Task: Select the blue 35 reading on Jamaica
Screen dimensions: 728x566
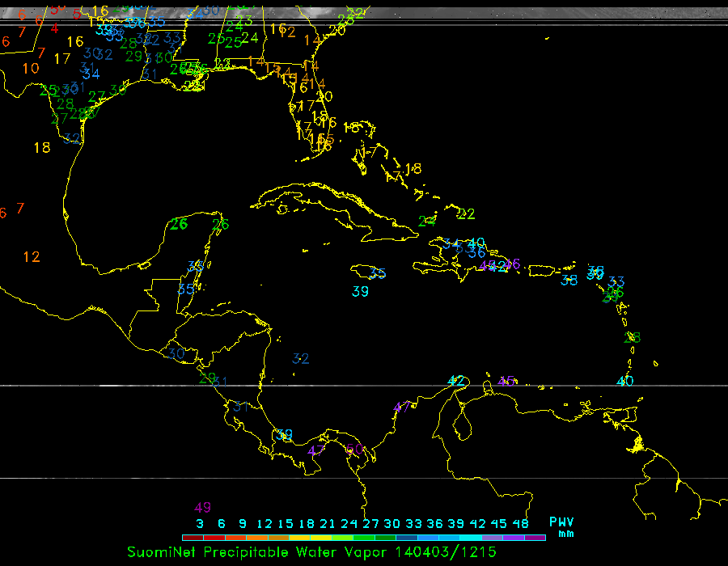Action: 377,273
